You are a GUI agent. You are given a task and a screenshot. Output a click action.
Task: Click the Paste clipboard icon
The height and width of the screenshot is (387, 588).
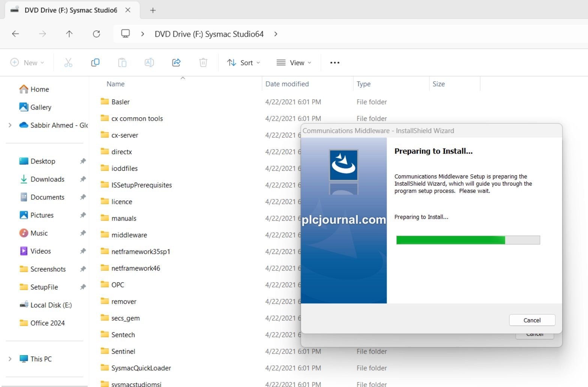(122, 63)
